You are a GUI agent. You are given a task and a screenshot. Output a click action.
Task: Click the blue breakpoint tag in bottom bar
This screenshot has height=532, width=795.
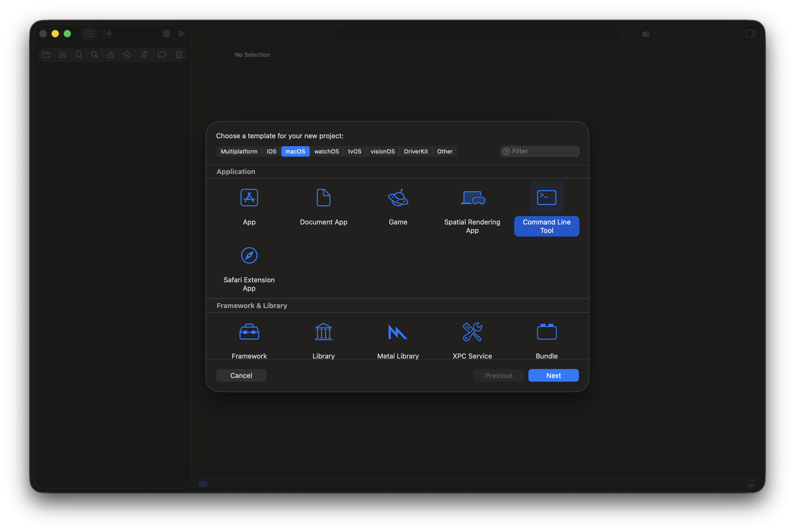(x=203, y=483)
